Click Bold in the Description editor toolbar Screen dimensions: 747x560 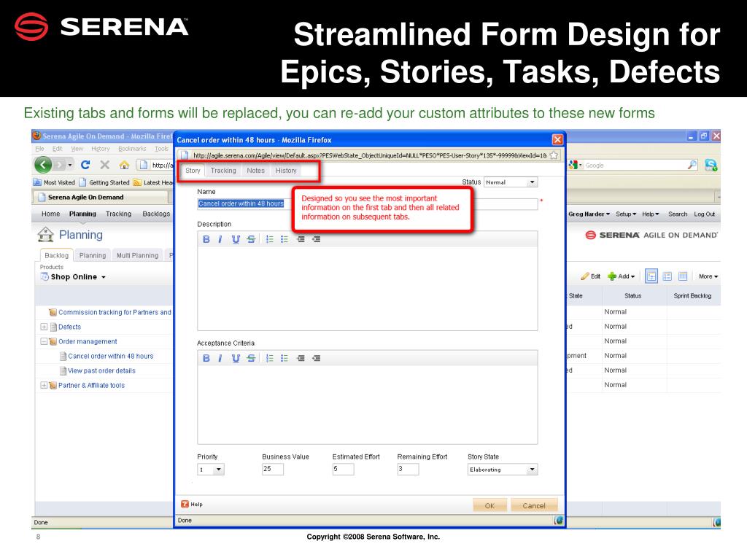pos(206,239)
